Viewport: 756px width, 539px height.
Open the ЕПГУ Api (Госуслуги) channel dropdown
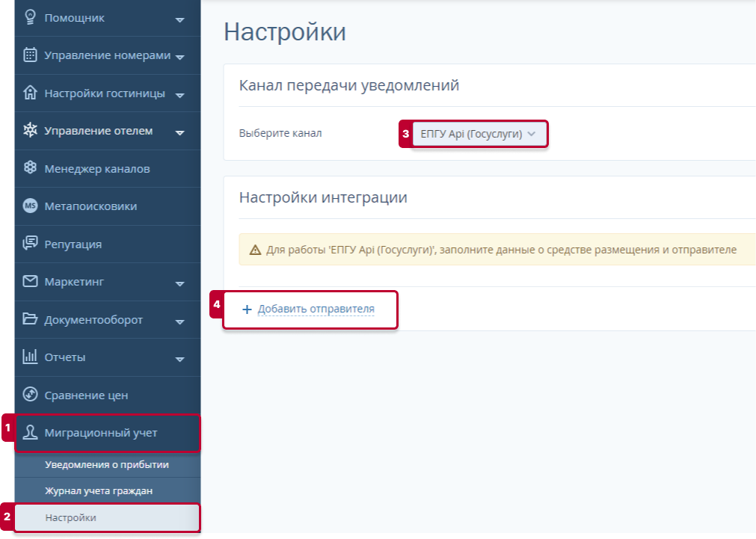pyautogui.click(x=480, y=134)
